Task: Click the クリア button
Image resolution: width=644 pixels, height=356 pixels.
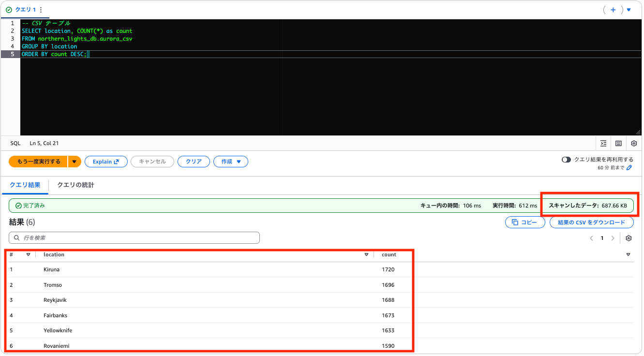Action: [194, 162]
